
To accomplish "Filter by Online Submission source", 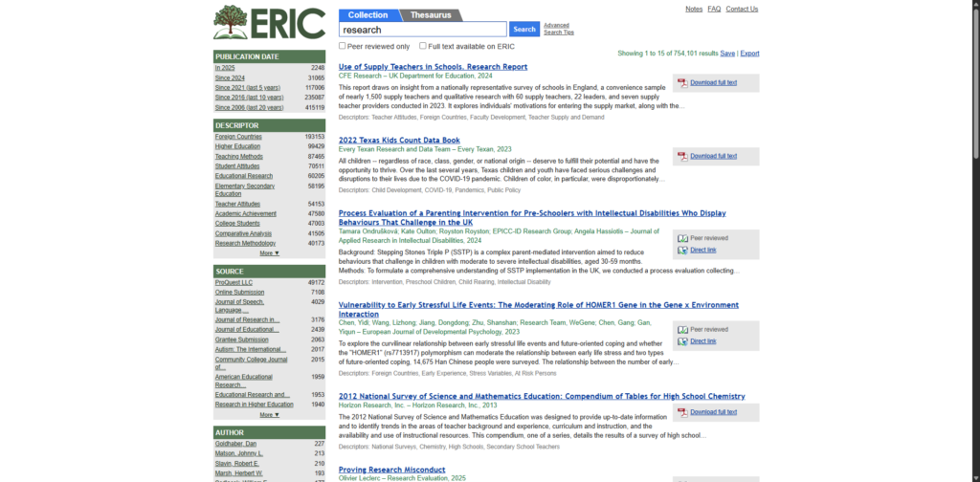I will (239, 293).
